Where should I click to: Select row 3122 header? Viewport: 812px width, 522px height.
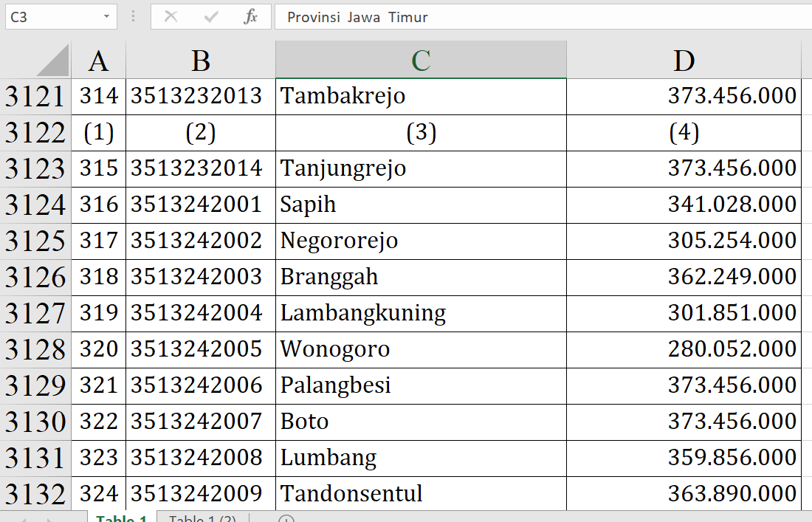[35, 133]
